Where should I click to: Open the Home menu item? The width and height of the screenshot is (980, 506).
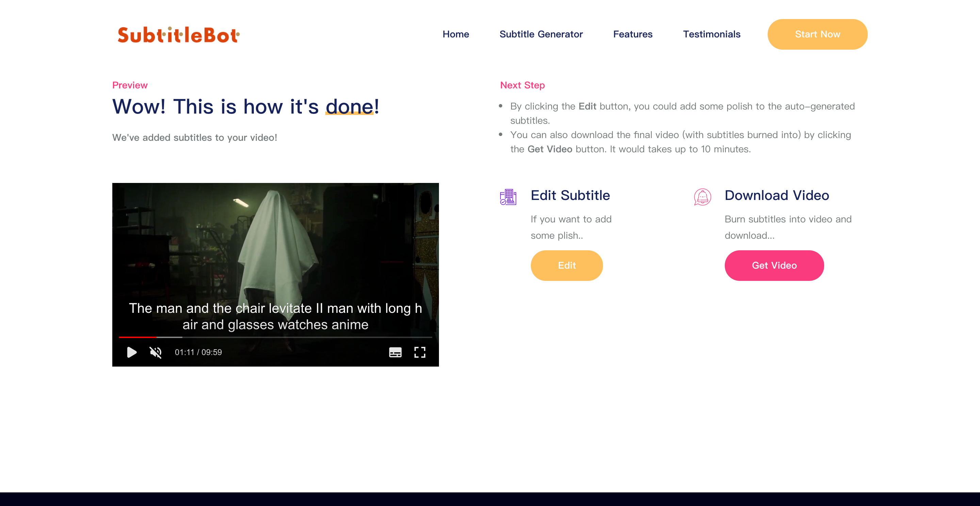(455, 34)
